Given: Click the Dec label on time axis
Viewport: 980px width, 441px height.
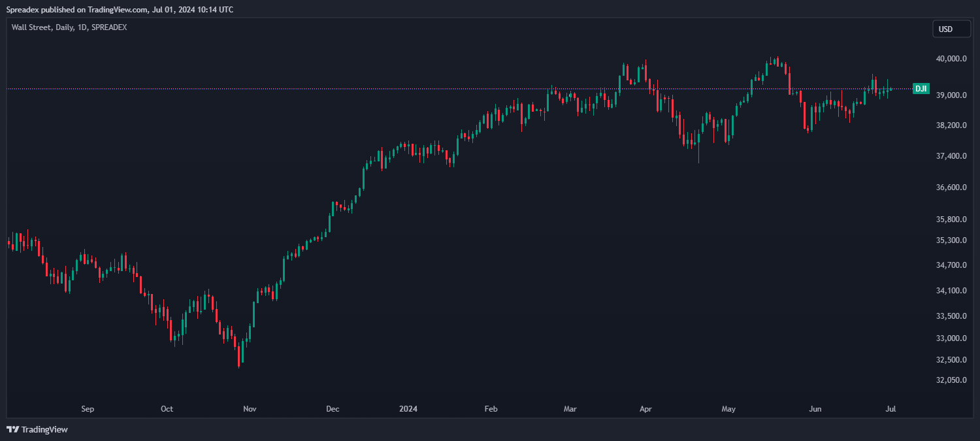Looking at the screenshot, I should [333, 410].
